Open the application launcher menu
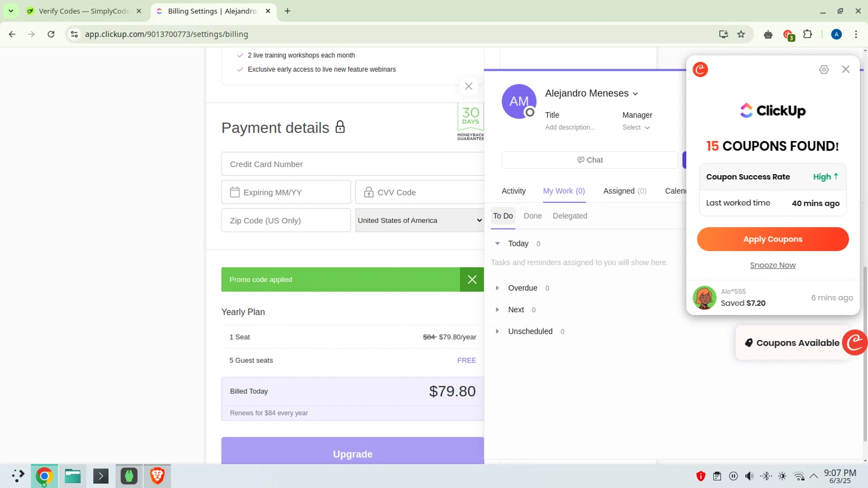The width and height of the screenshot is (868, 488). 17,476
